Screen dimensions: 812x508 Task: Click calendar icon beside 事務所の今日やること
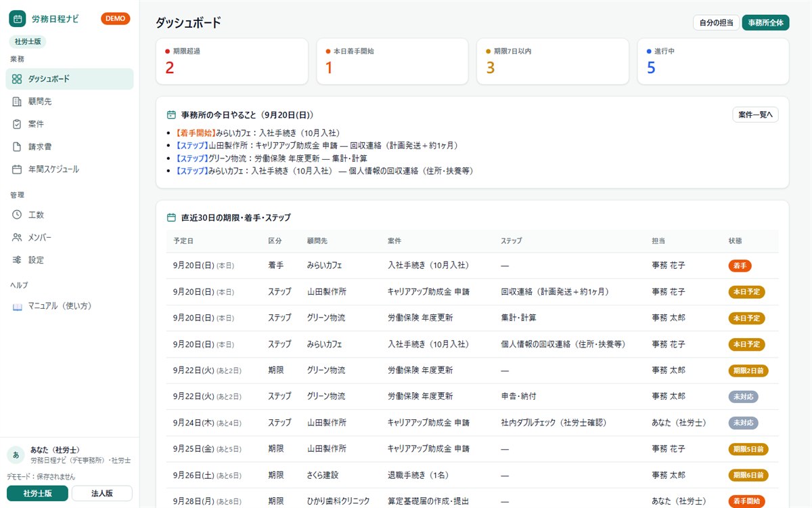(x=172, y=115)
